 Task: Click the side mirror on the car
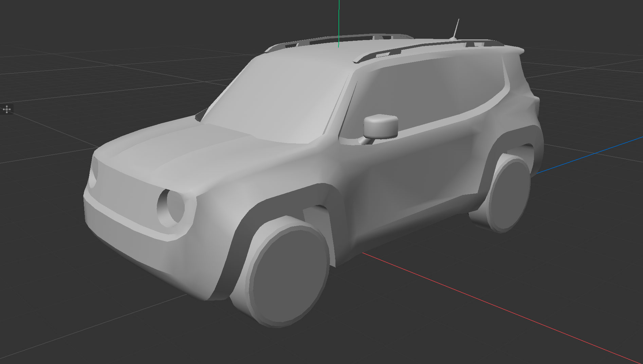pos(380,126)
